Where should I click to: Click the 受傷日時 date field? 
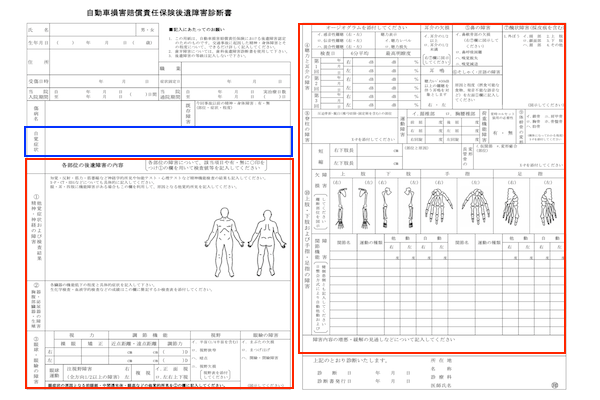[104, 82]
